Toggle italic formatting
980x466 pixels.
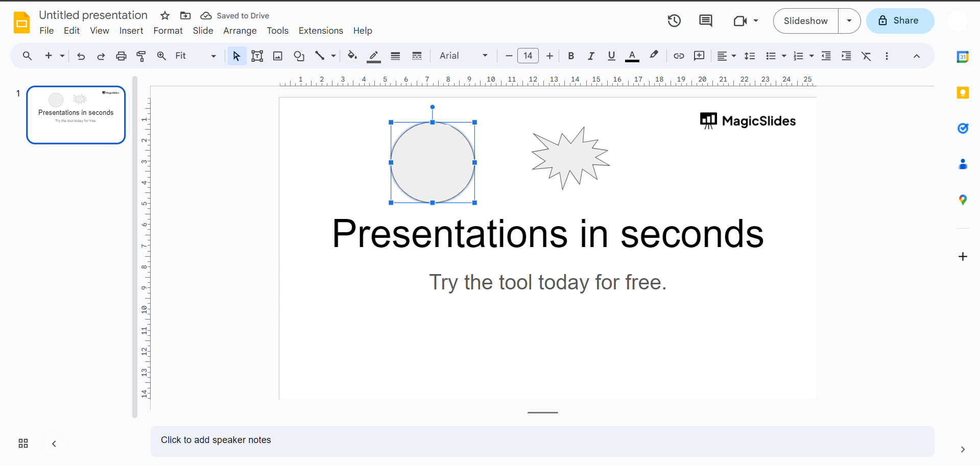coord(591,56)
